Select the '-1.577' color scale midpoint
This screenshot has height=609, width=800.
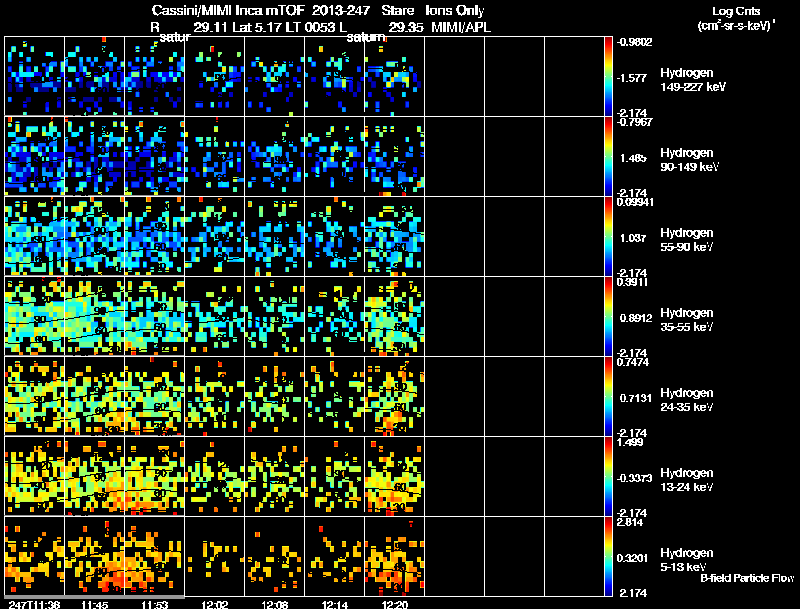point(633,78)
